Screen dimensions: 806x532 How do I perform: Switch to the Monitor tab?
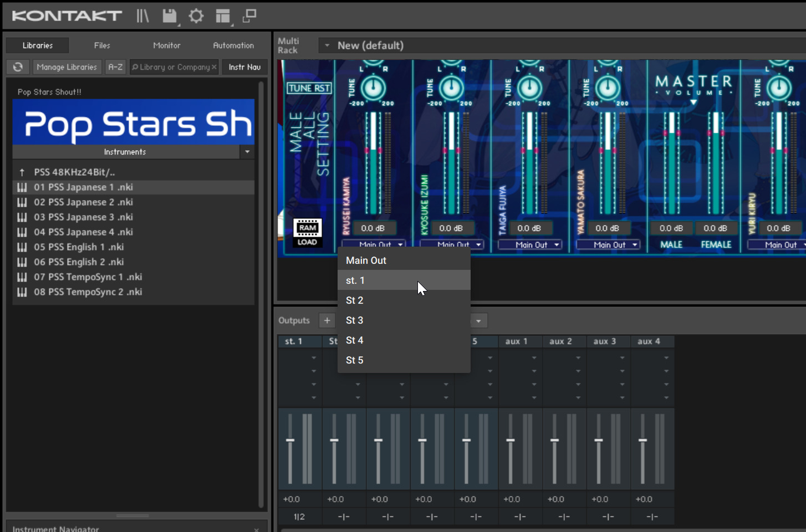click(167, 45)
